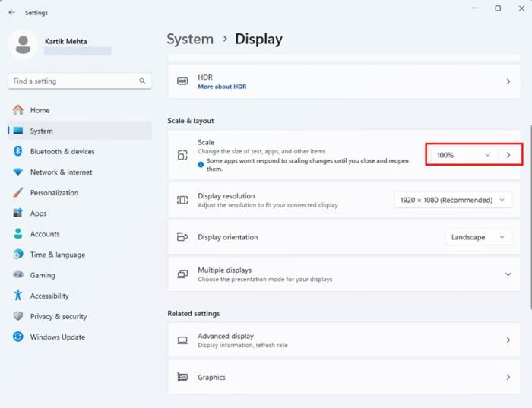This screenshot has width=532, height=408.
Task: Click inside Find a setting search box
Action: tap(80, 81)
